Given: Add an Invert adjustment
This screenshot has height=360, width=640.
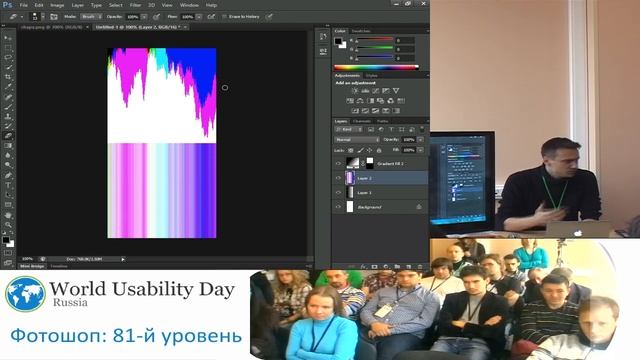Looking at the screenshot, I should coord(355,111).
